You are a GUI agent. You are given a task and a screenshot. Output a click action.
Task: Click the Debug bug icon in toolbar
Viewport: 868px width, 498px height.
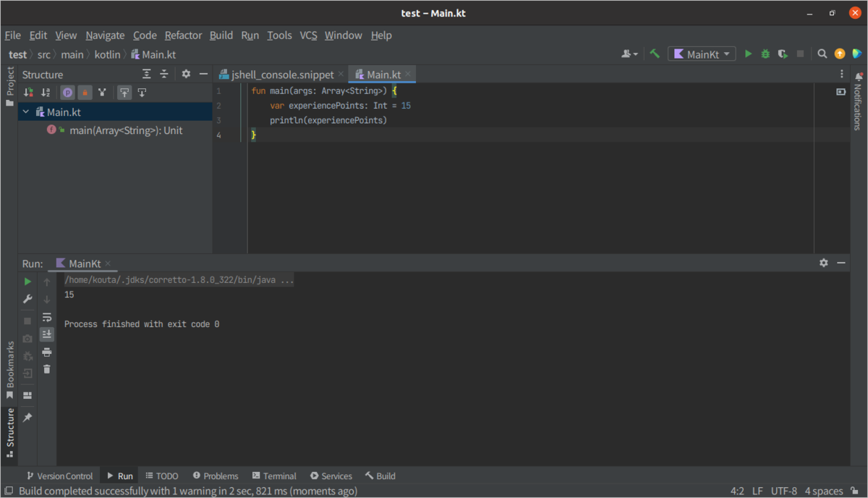tap(765, 54)
